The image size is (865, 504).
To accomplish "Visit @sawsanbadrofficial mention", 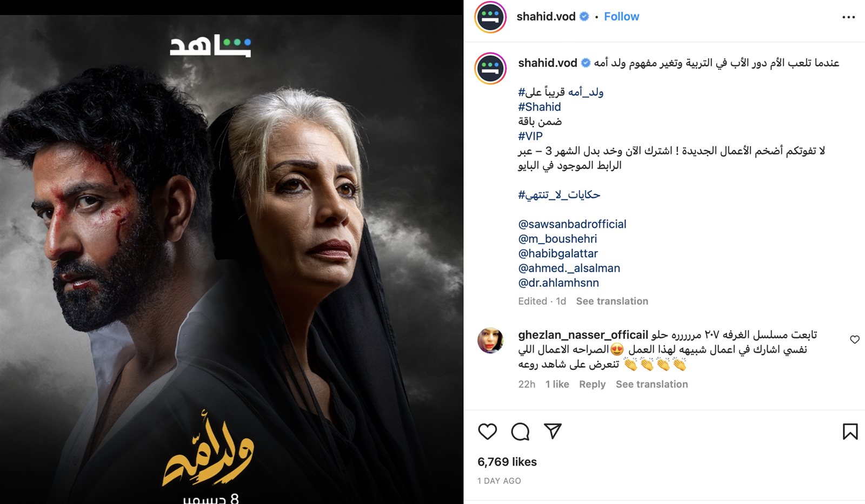I will (572, 224).
